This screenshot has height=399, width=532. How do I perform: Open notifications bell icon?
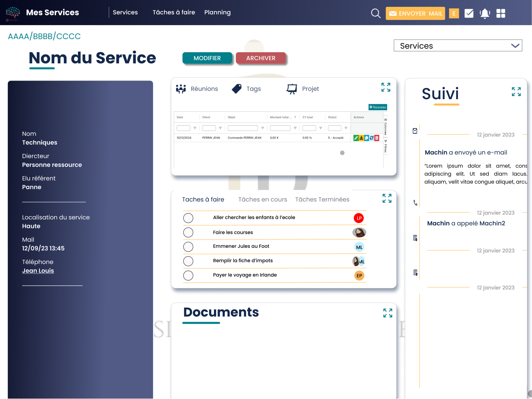click(485, 14)
